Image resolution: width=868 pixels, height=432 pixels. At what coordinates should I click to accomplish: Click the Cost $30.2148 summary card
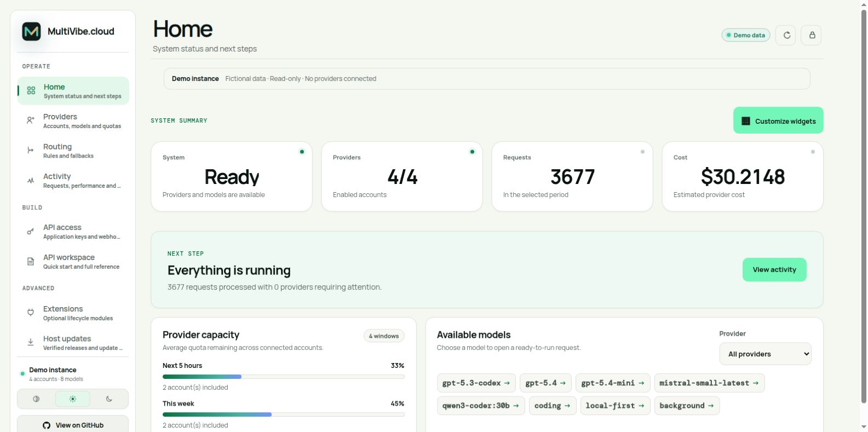pyautogui.click(x=743, y=176)
